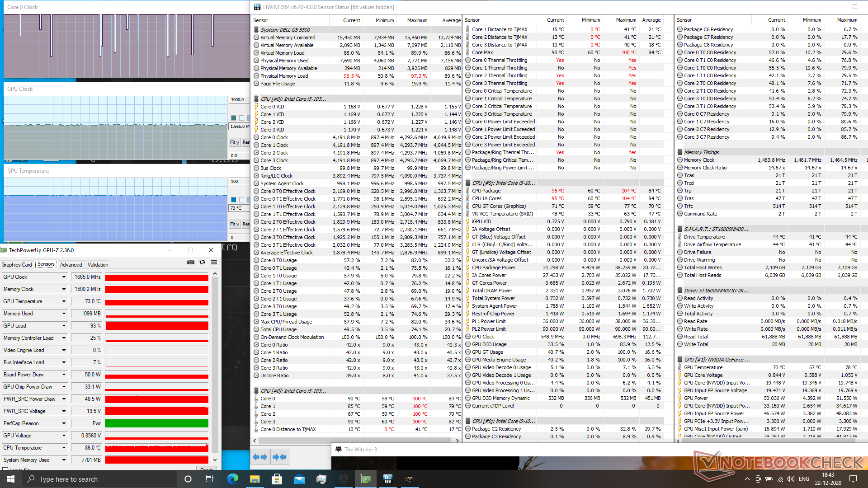
Task: Click blue color swatch on GPU Temperature graph
Action: click(234, 200)
